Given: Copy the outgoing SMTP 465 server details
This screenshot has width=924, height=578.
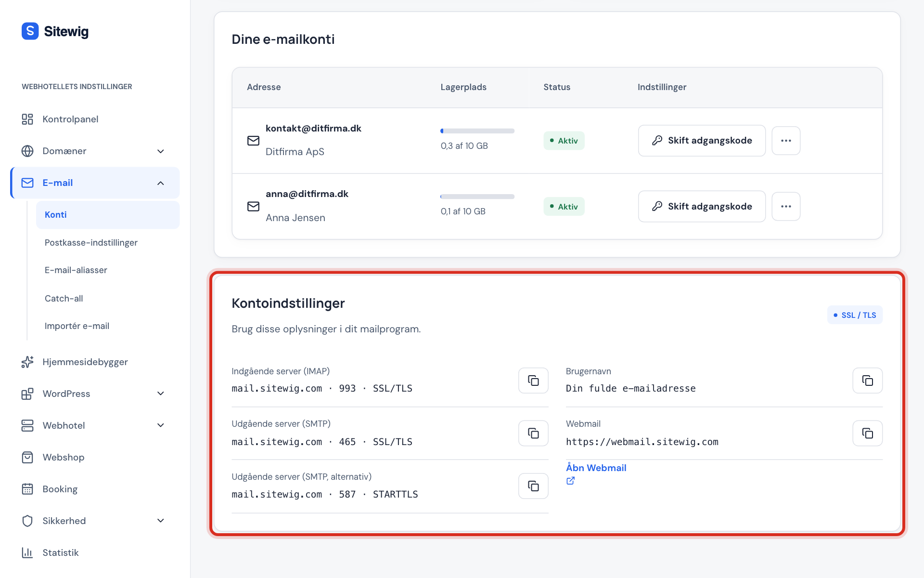Looking at the screenshot, I should point(533,433).
